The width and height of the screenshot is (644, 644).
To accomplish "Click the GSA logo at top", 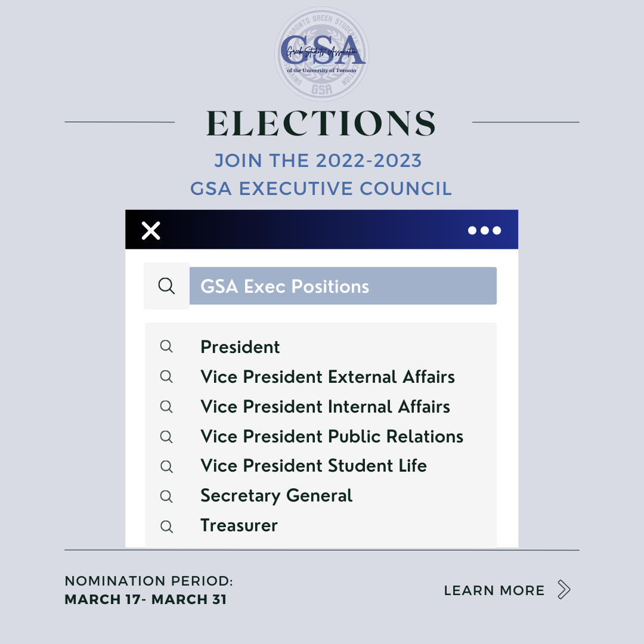I will (x=322, y=54).
